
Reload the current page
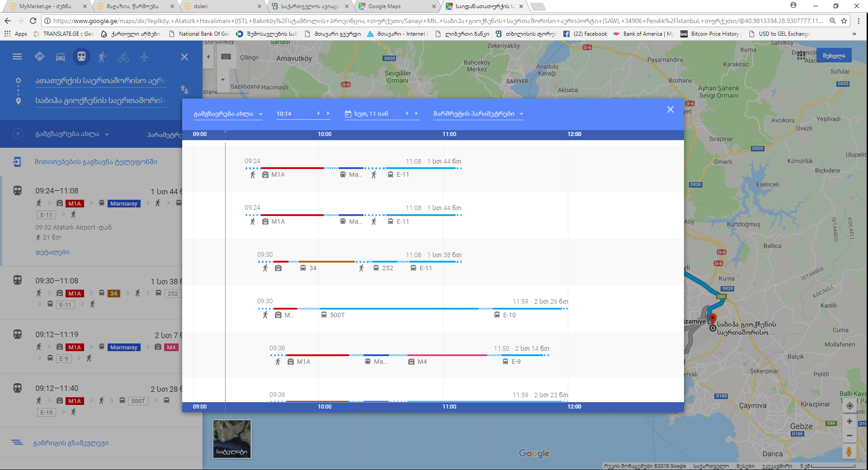(33, 21)
